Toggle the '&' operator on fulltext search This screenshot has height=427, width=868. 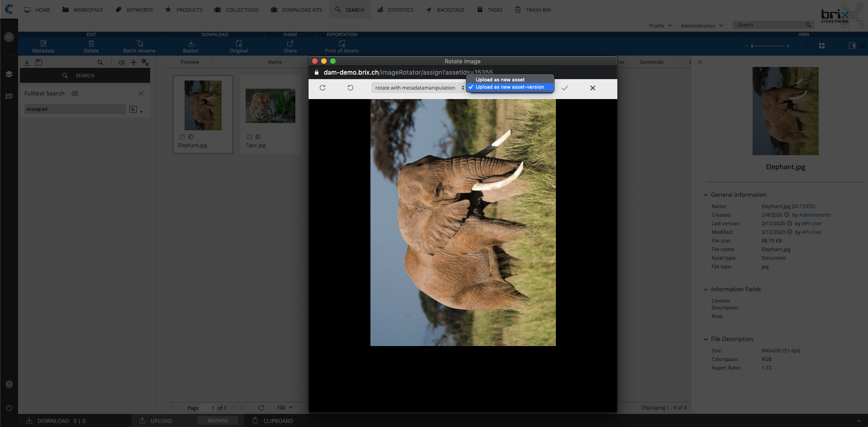[133, 109]
